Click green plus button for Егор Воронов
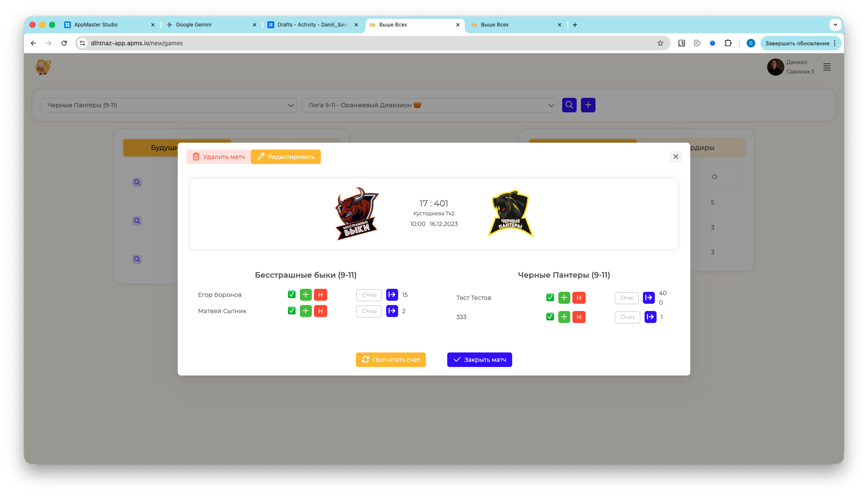Screen dimensions: 868x496 (305, 295)
